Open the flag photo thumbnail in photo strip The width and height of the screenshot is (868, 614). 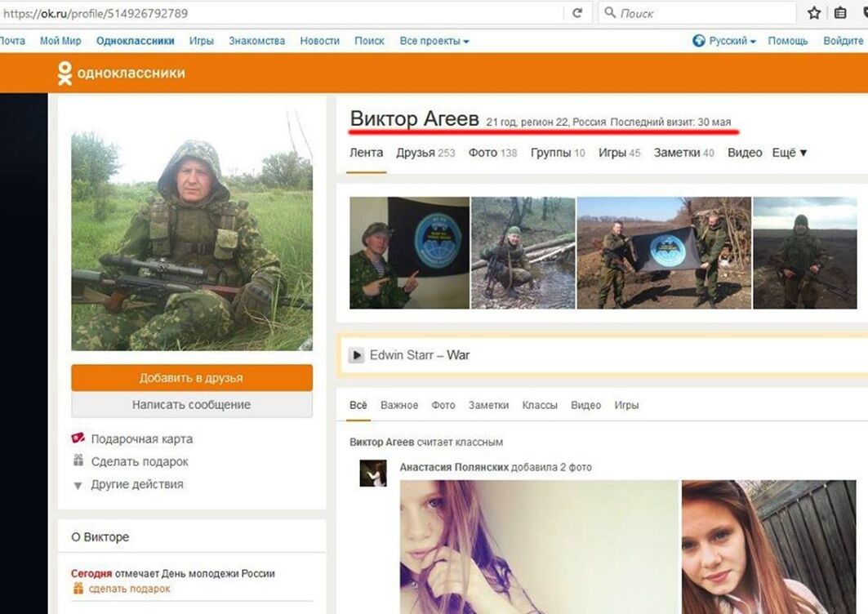pyautogui.click(x=663, y=253)
